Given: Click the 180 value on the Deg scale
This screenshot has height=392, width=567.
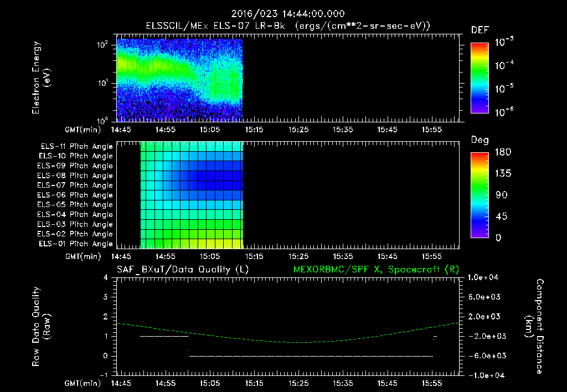Looking at the screenshot, I should [x=503, y=152].
